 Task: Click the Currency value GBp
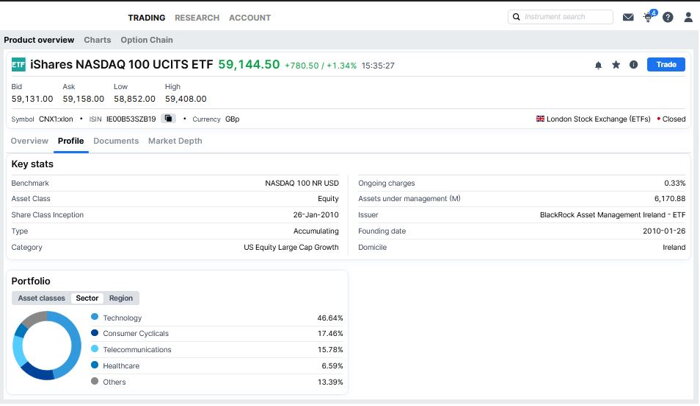coord(232,119)
